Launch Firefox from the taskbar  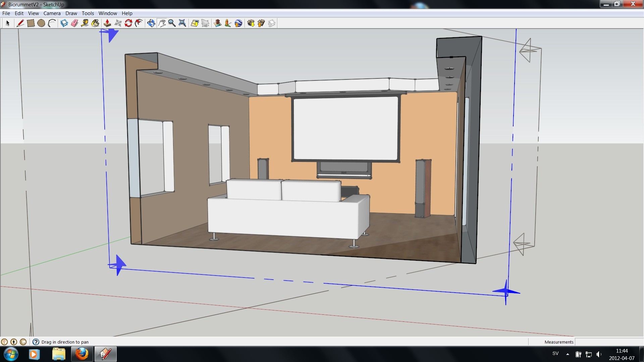pos(82,354)
